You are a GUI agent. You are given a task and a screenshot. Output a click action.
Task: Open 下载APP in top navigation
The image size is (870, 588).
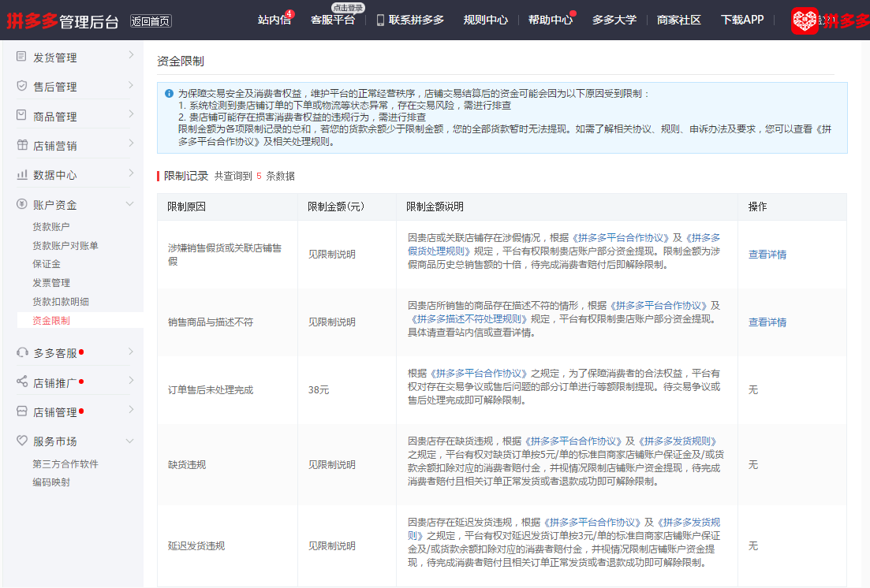click(x=742, y=20)
